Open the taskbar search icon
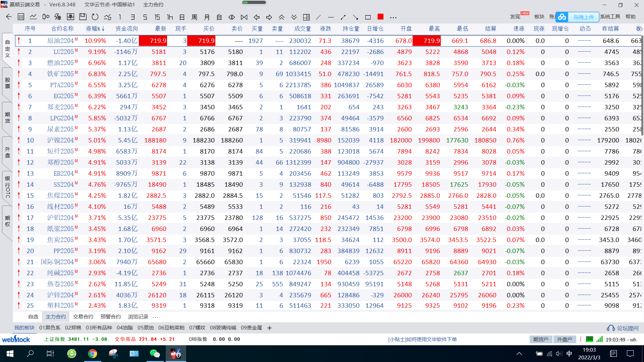 coord(30,354)
